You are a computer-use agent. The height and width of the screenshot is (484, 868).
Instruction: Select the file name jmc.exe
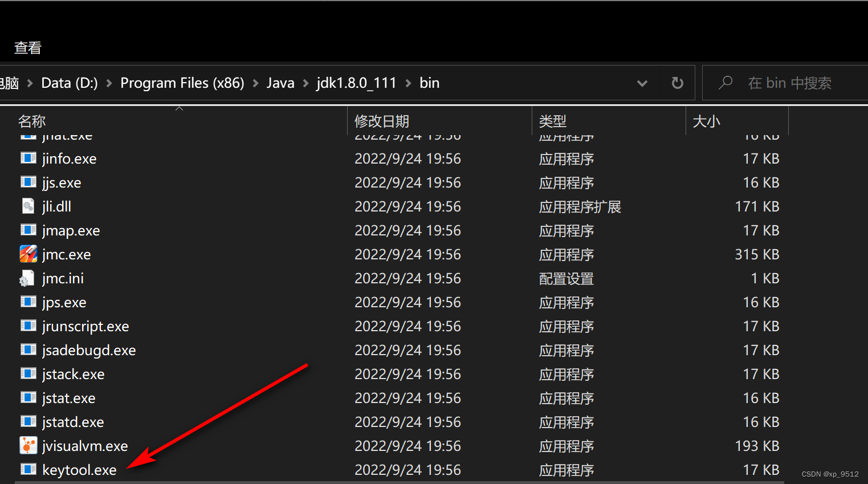[67, 254]
